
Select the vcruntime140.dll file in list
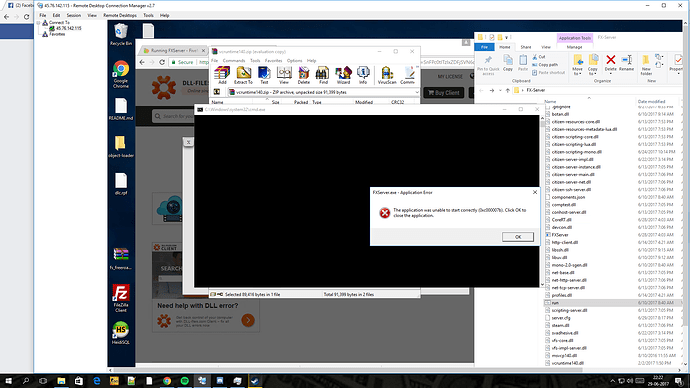click(567, 363)
